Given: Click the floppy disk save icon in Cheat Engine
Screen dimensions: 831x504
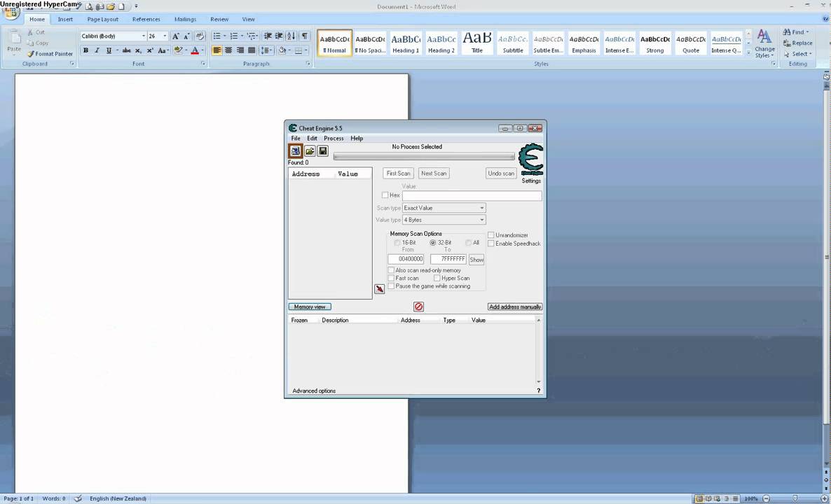Looking at the screenshot, I should pos(323,151).
